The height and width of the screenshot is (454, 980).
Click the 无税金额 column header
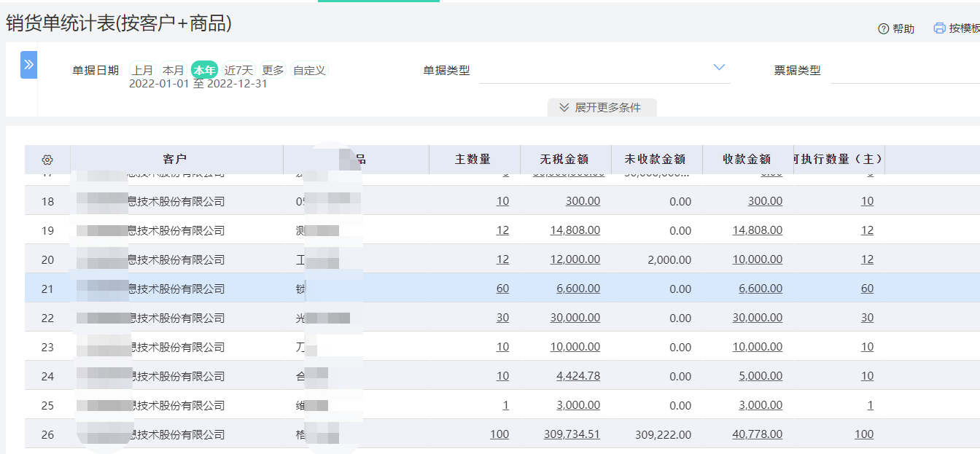[x=564, y=159]
